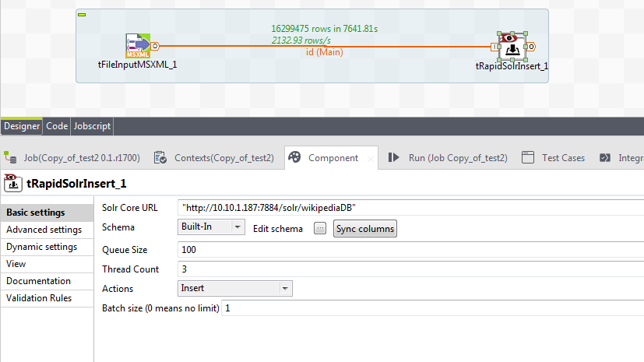Select the tFileInputMSXML_1 component icon
The width and height of the screenshot is (644, 362).
[138, 46]
